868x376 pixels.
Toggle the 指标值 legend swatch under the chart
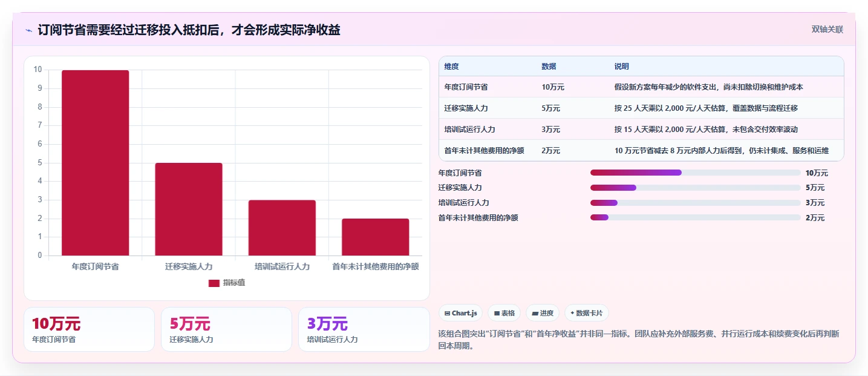214,283
